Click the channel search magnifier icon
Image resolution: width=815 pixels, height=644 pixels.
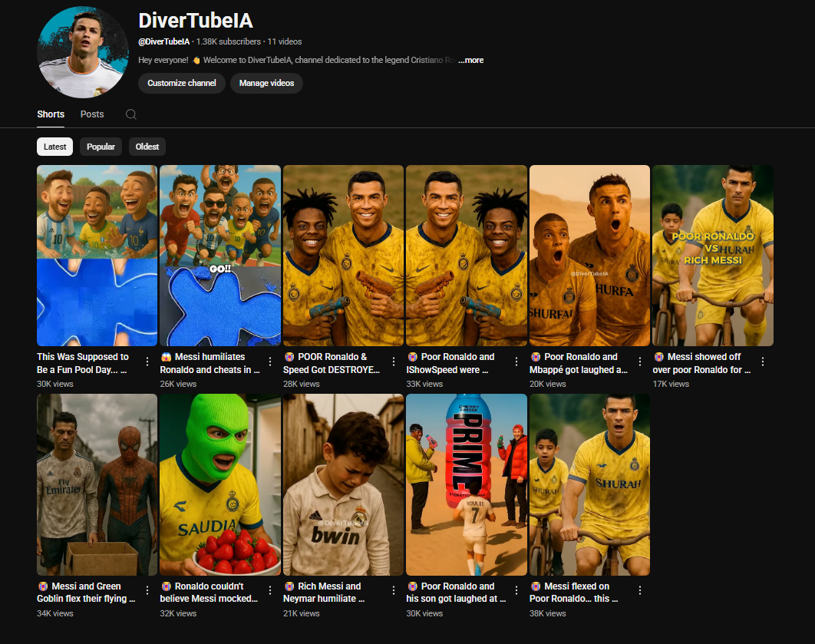131,114
